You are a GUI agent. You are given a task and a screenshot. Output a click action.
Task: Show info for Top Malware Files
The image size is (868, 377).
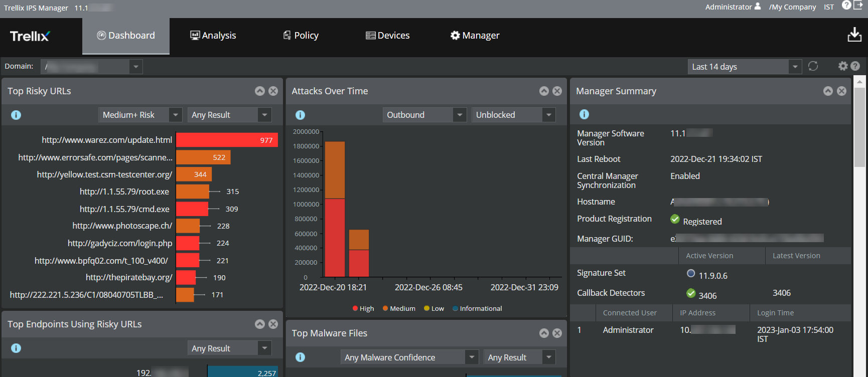(300, 357)
